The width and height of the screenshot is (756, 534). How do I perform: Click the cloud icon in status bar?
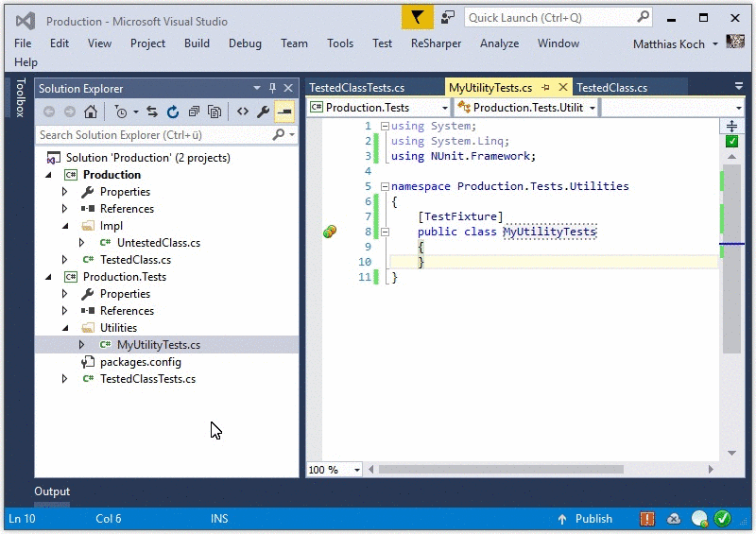(x=674, y=519)
